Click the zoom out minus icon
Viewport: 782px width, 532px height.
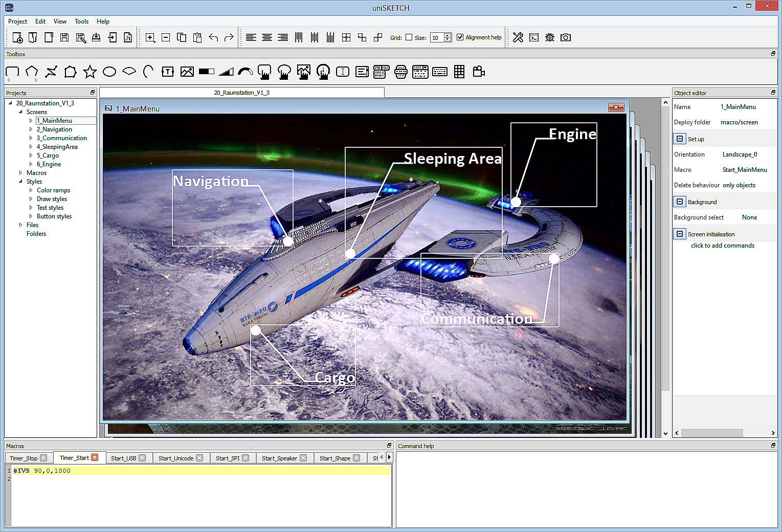tap(166, 37)
